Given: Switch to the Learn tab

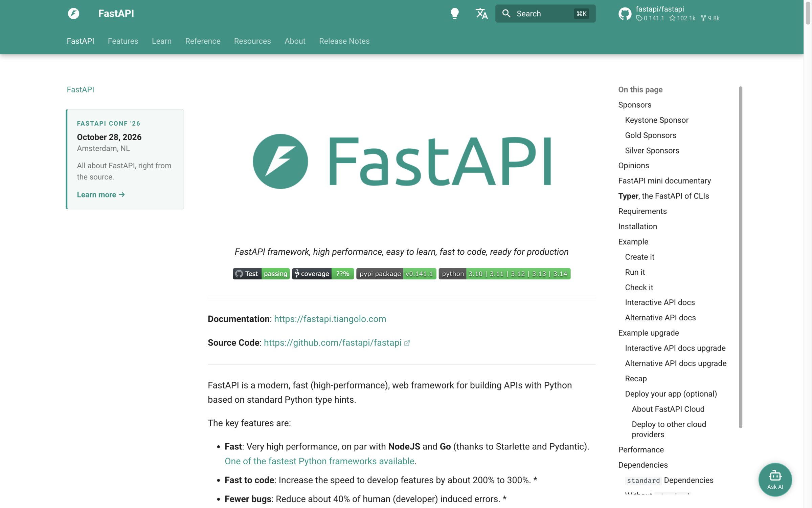Looking at the screenshot, I should tap(161, 41).
